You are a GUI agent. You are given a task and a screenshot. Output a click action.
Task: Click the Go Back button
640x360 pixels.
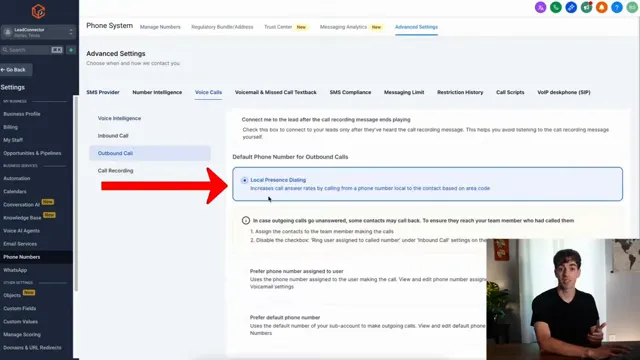[16, 70]
